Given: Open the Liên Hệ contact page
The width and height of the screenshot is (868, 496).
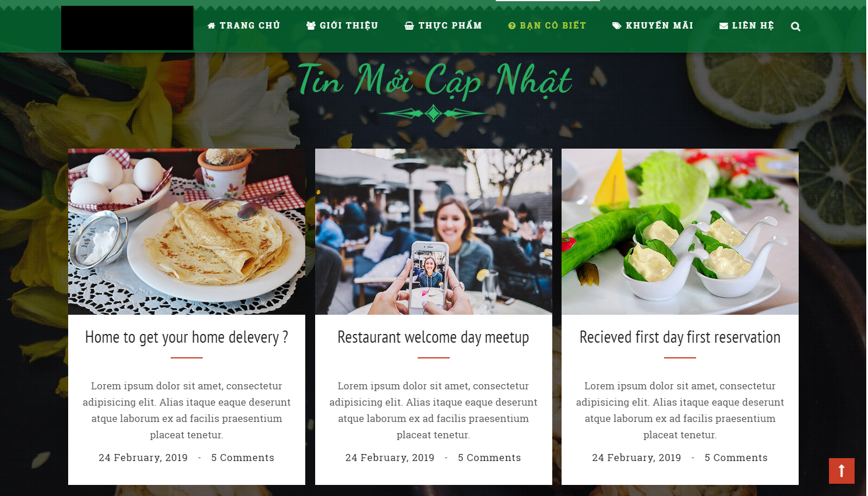Looking at the screenshot, I should (746, 26).
